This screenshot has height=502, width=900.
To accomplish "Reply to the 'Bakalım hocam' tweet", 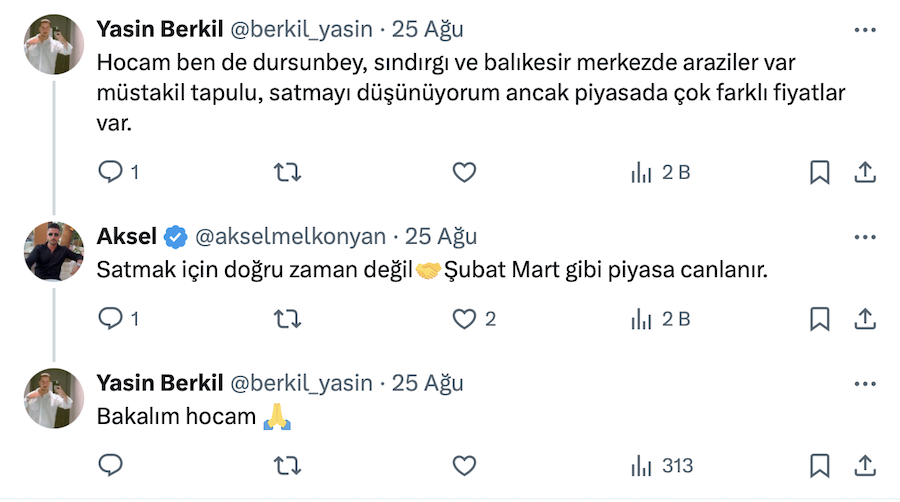I will click(x=110, y=466).
